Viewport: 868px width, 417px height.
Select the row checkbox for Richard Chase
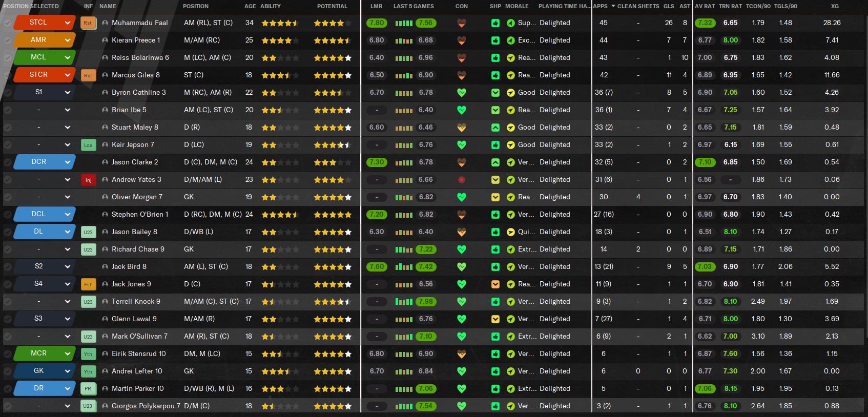8,249
